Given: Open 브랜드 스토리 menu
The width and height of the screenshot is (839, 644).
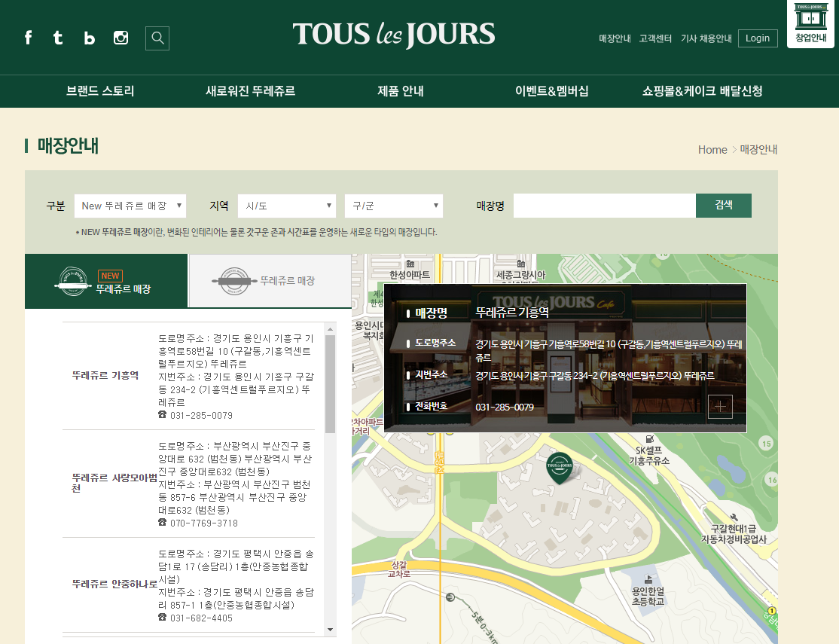Looking at the screenshot, I should pyautogui.click(x=100, y=91).
